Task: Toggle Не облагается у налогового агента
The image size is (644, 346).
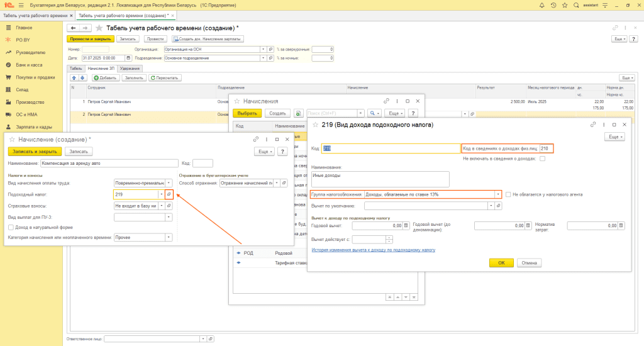Action: click(x=508, y=194)
